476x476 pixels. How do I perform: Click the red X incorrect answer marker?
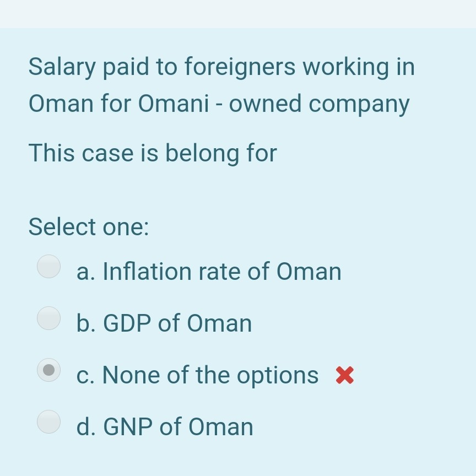coord(344,374)
